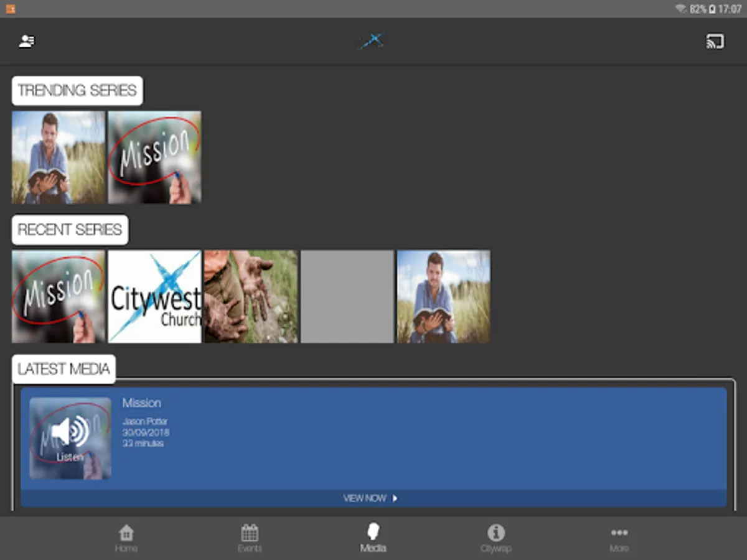The image size is (747, 560).
Task: Open recent series man reading Bible
Action: [443, 297]
